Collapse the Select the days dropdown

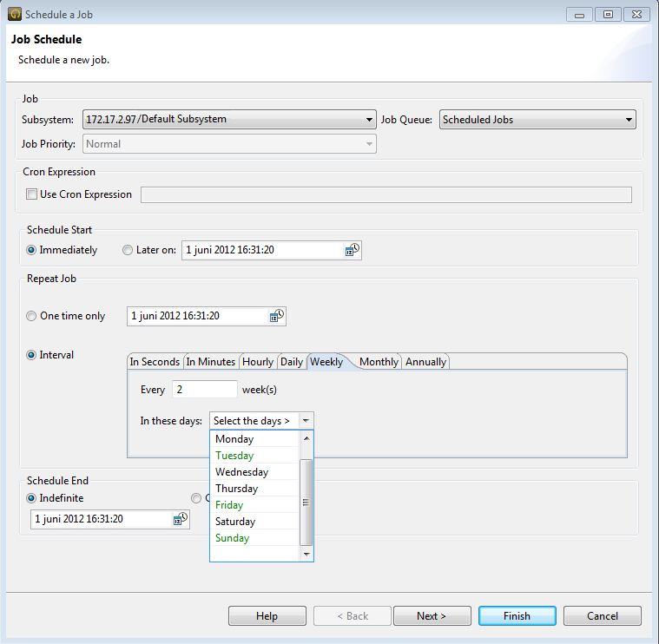[305, 421]
